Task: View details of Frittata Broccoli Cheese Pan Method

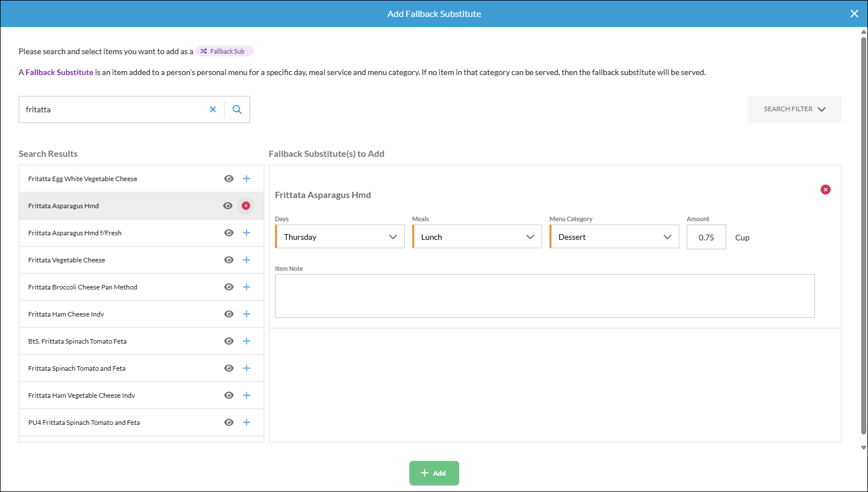Action: click(x=229, y=287)
